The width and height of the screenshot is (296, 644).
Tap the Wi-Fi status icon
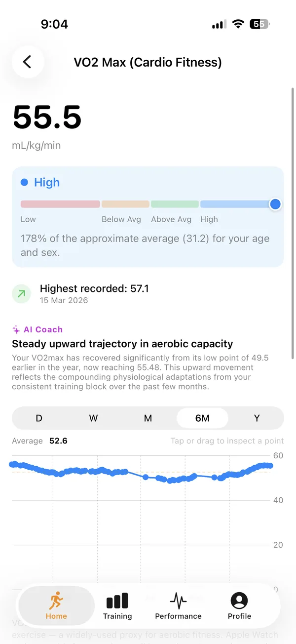[238, 24]
